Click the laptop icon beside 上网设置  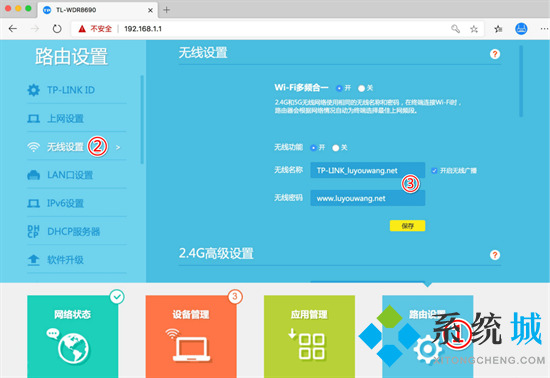pos(34,119)
